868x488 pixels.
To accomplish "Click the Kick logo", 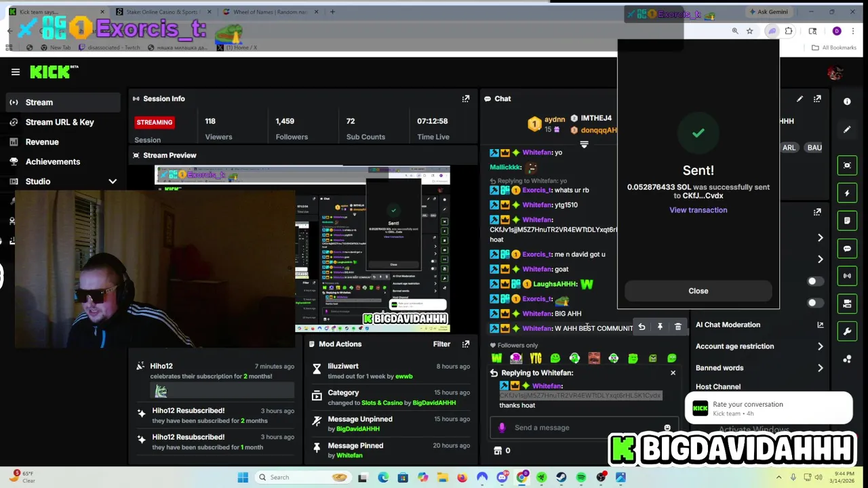I will 54,72.
